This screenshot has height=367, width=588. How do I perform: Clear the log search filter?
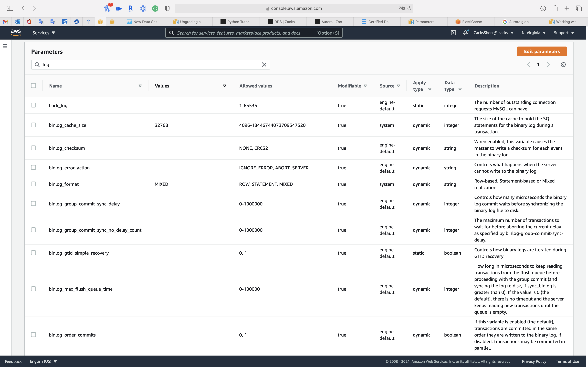coord(264,65)
